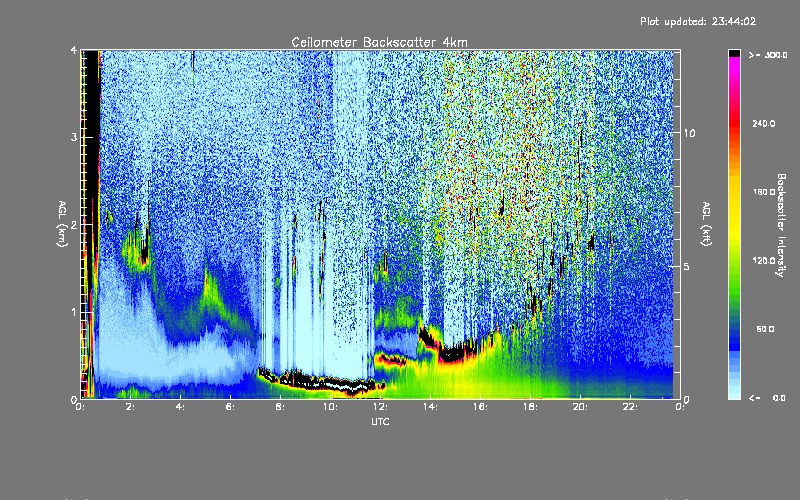800x500 pixels.
Task: Click the low black cloud layer at 10 UTC
Action: (330, 383)
